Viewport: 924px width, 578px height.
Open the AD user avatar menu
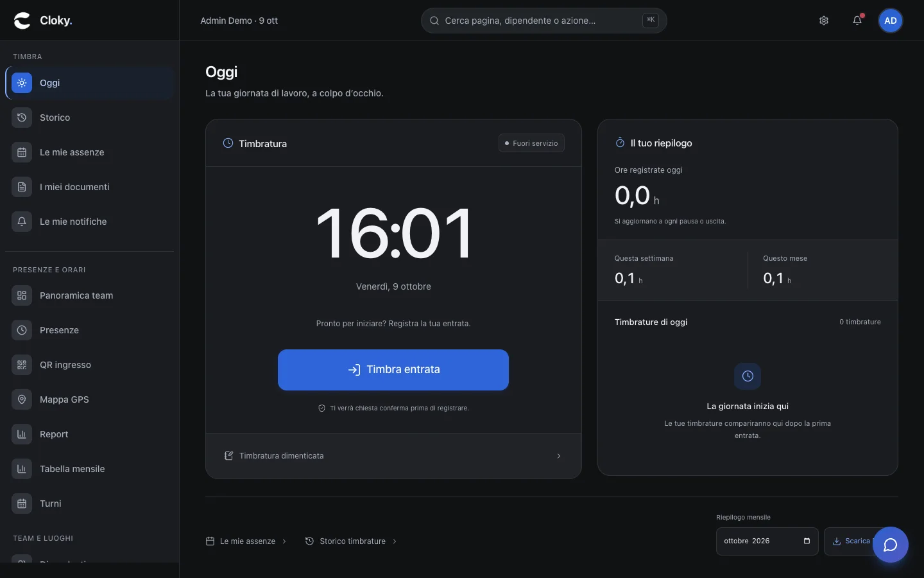891,21
